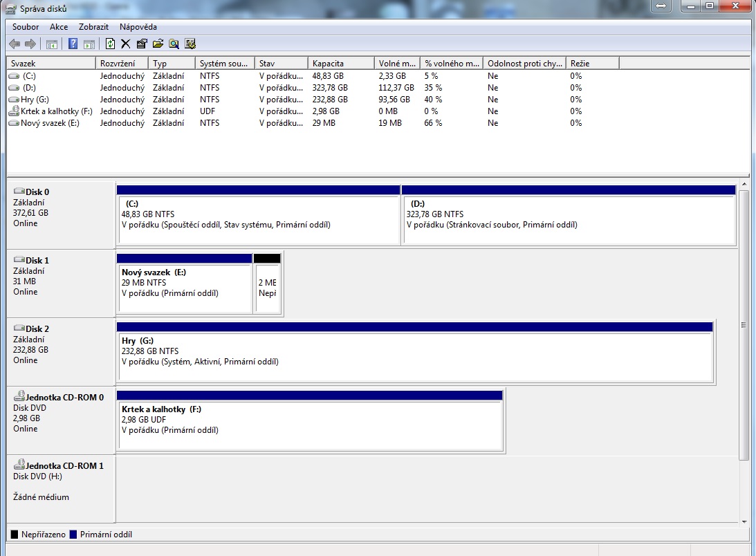Click the black X delete icon
Image resolution: width=756 pixels, height=556 pixels.
(x=125, y=44)
